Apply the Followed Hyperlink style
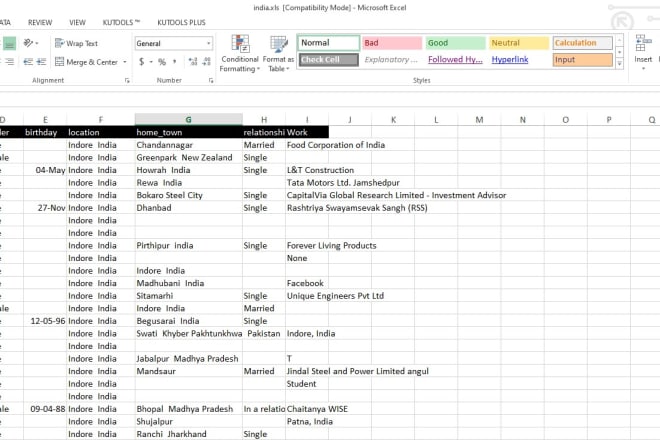This screenshot has width=660, height=440. [455, 60]
